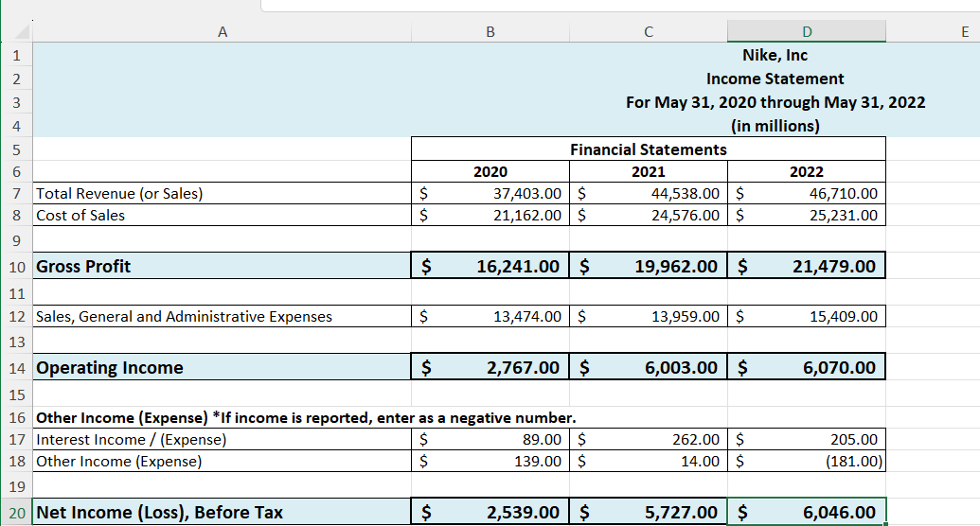
Task: Select the 262.00 interest cell
Action: (x=649, y=439)
